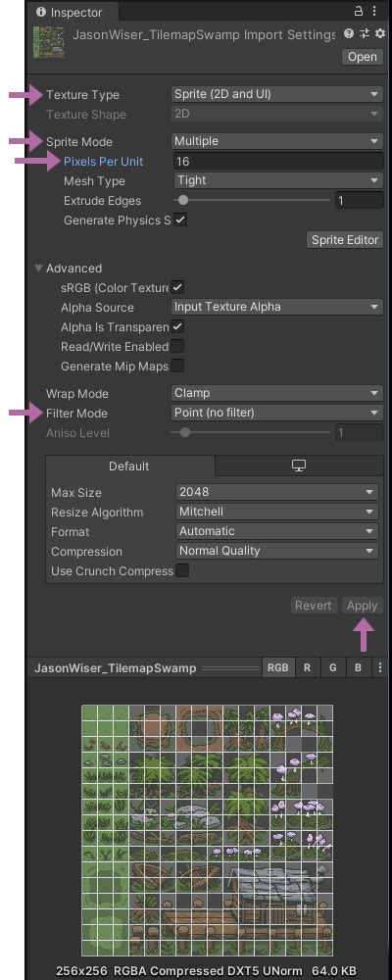Viewport: 392px width, 980px height.
Task: Click the Max Size label
Action: 76,493
